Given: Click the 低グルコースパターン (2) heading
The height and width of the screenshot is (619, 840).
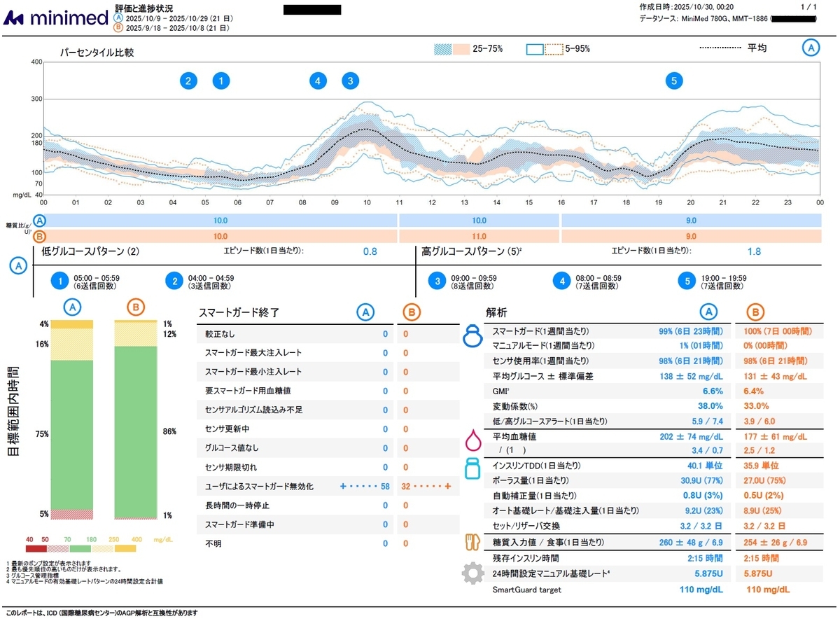Looking at the screenshot, I should (x=90, y=251).
